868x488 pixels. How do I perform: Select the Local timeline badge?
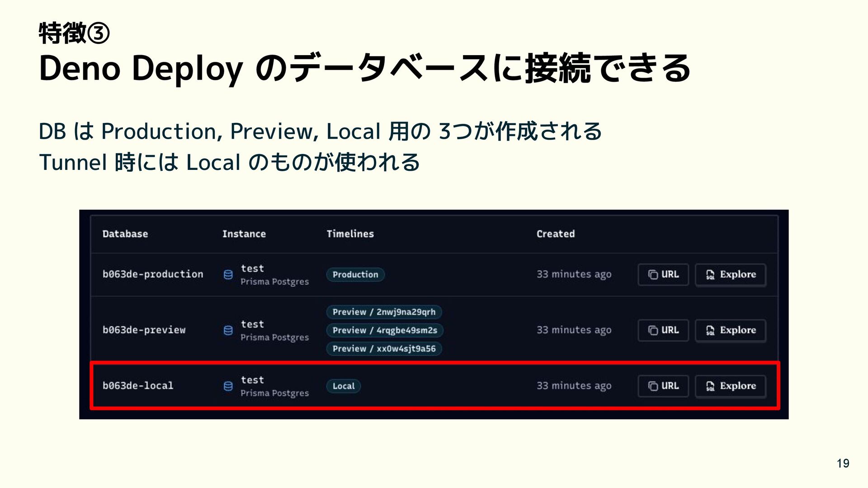[344, 386]
